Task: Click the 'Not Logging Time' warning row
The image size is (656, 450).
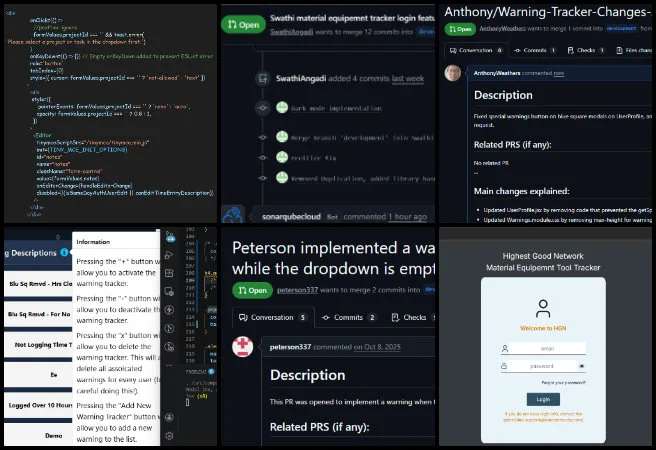Action: tap(38, 345)
